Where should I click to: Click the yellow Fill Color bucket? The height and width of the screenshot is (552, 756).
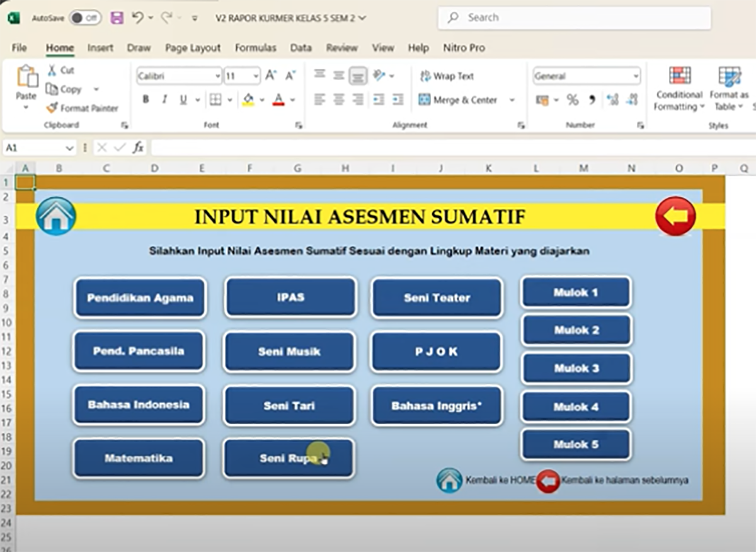pyautogui.click(x=248, y=100)
